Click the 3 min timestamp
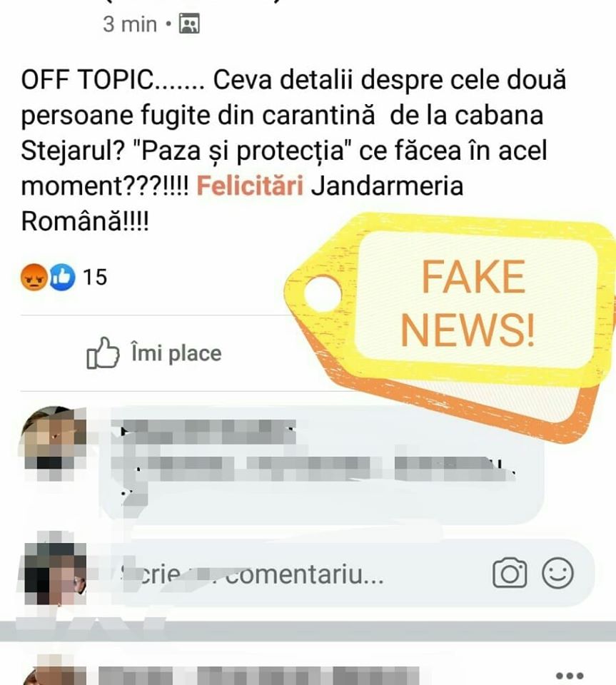The width and height of the screenshot is (616, 685). [x=130, y=24]
